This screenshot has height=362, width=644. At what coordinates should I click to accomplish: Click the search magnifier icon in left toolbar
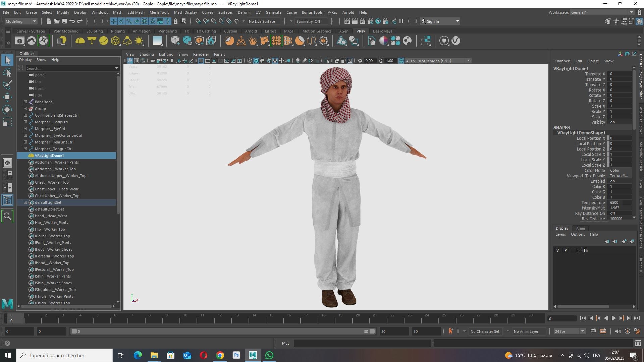click(x=7, y=217)
